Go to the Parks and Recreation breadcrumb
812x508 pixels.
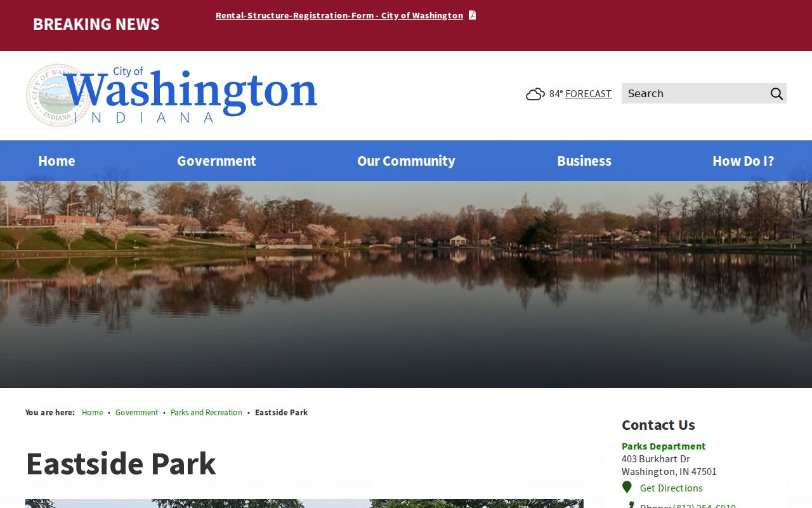tap(206, 412)
